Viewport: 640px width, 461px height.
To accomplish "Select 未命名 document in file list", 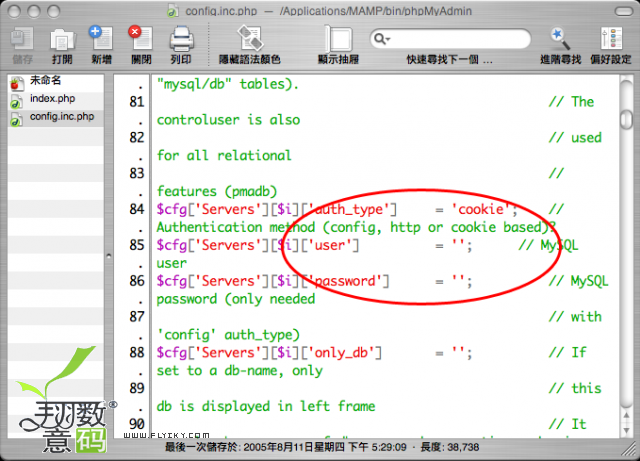I will click(x=45, y=80).
